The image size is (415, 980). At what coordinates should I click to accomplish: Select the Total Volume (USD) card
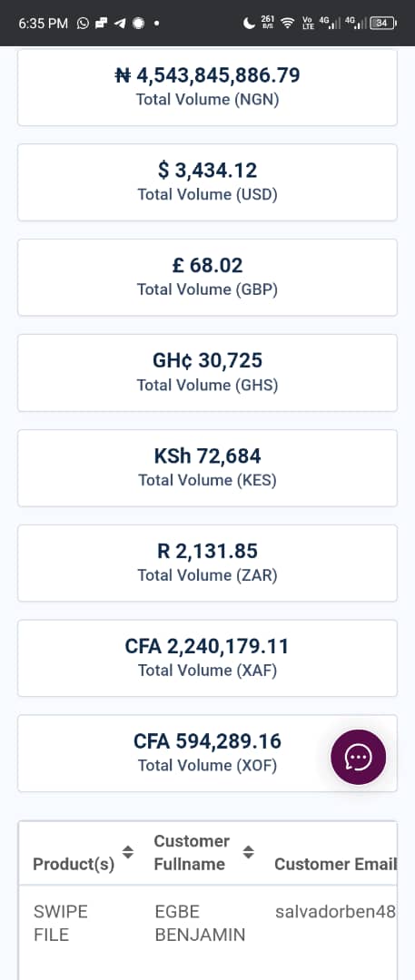point(207,181)
